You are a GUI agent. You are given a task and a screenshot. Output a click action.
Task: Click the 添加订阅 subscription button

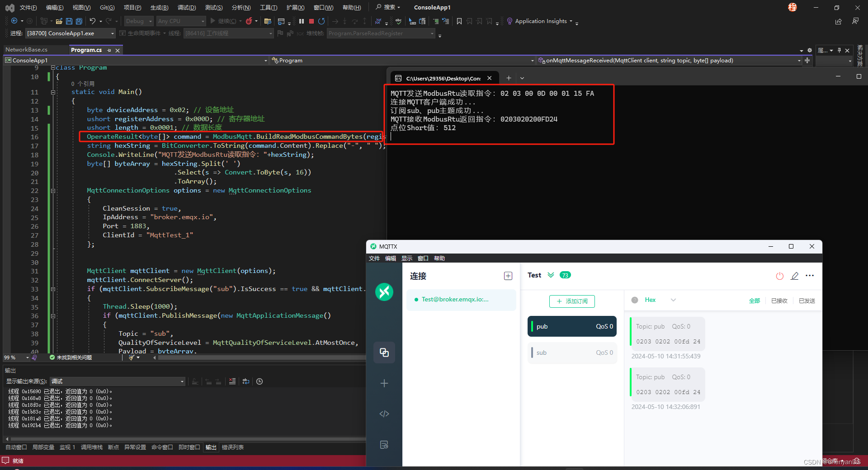click(571, 301)
